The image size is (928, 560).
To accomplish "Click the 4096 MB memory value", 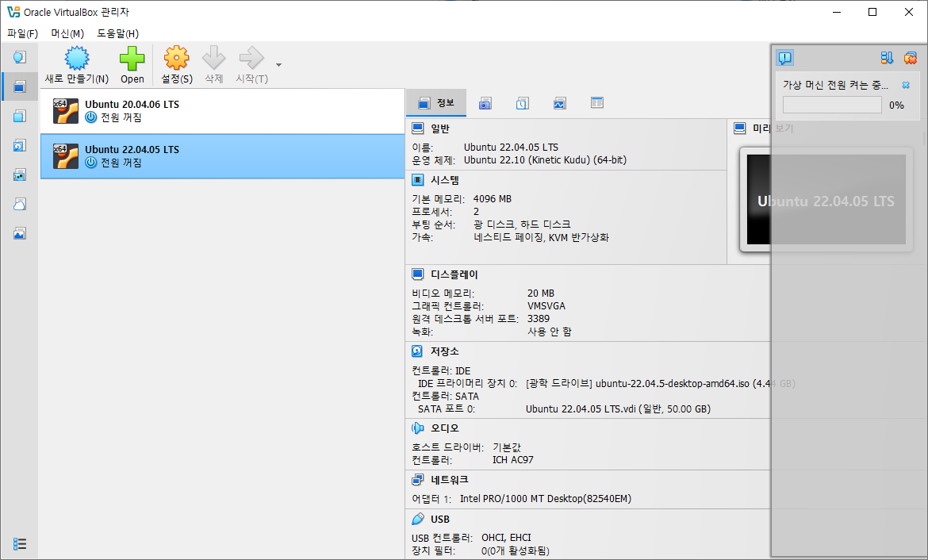I will coord(493,199).
